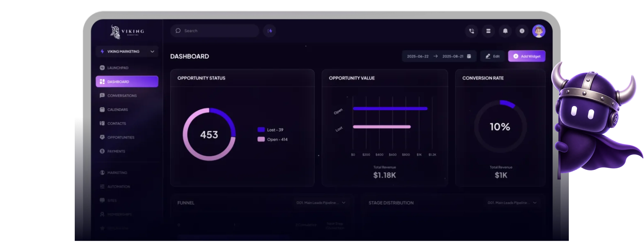Click the "$1.18K" total revenue value

pos(384,175)
